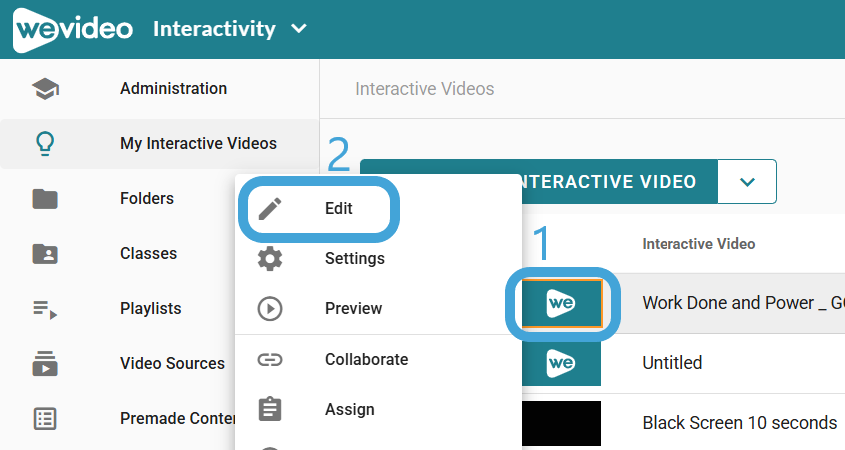Click the Interactive Video create button

point(610,182)
